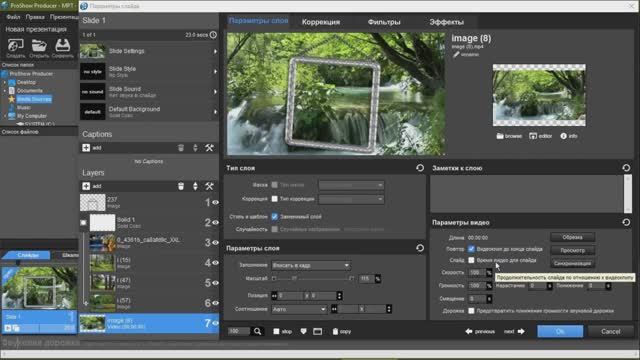Click the zoom magnifier icon
The height and width of the screenshot is (360, 640).
(258, 331)
